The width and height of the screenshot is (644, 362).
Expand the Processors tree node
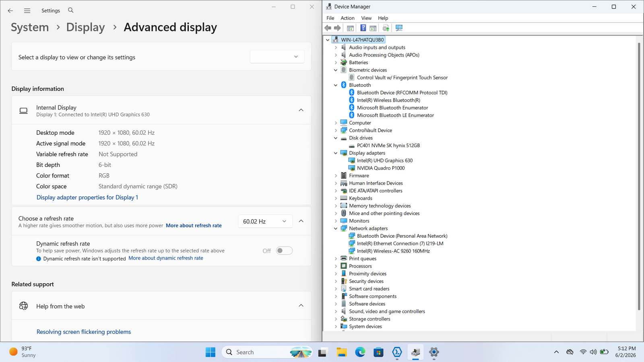[336, 266]
